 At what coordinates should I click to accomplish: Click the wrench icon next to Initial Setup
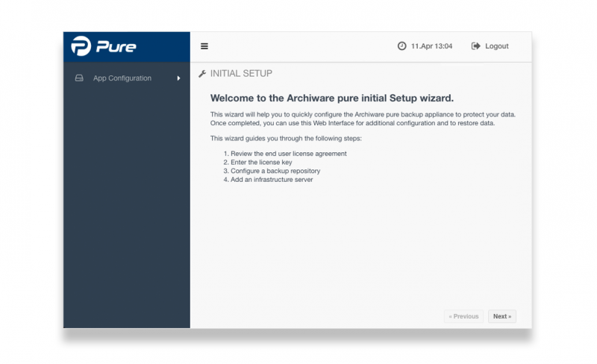click(x=202, y=74)
